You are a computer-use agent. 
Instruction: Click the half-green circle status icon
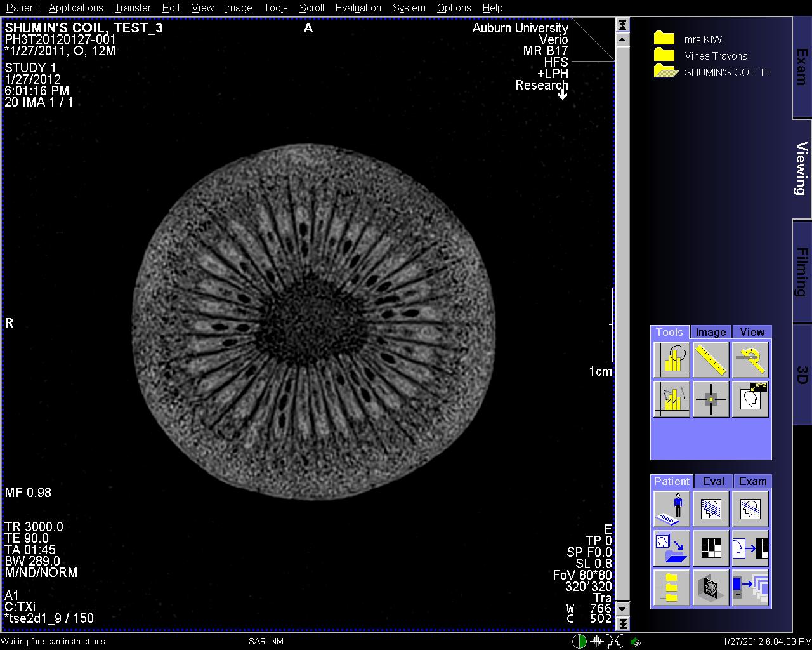(579, 642)
